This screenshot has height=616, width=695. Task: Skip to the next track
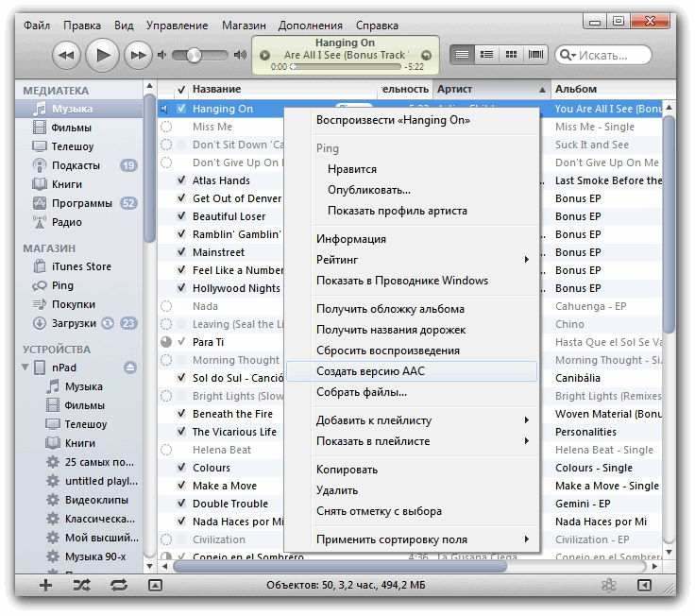138,56
